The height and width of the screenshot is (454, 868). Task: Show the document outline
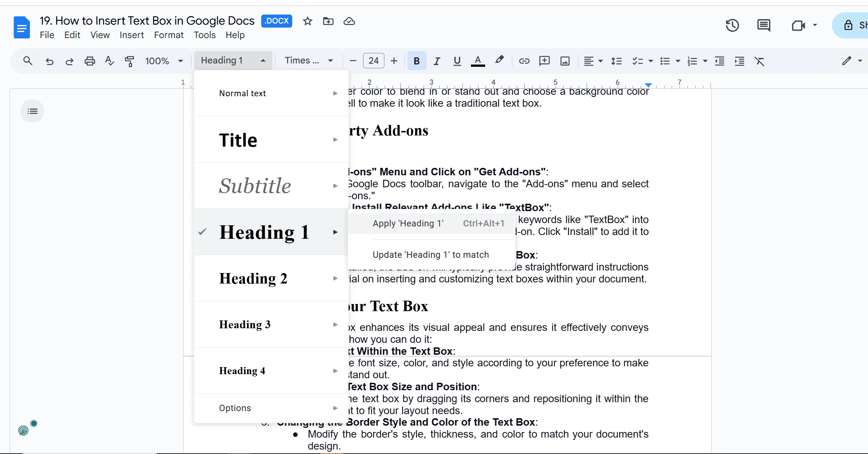[32, 111]
